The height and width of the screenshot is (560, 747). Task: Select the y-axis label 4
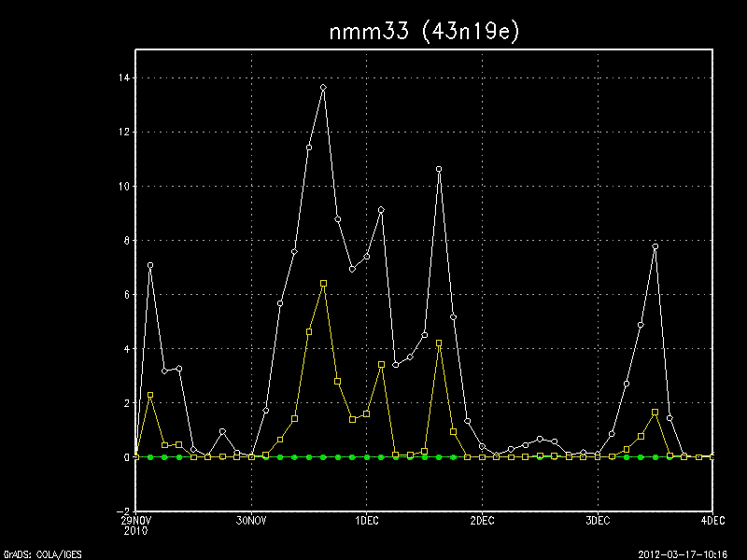tap(127, 349)
